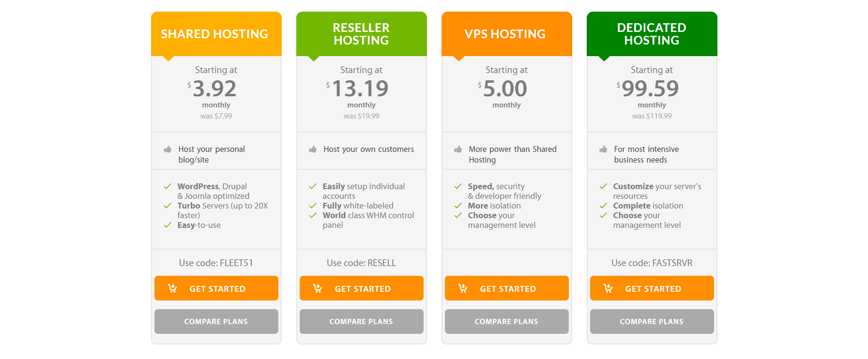Click checkmark beside Complete isolation
This screenshot has width=868, height=359.
pyautogui.click(x=603, y=206)
